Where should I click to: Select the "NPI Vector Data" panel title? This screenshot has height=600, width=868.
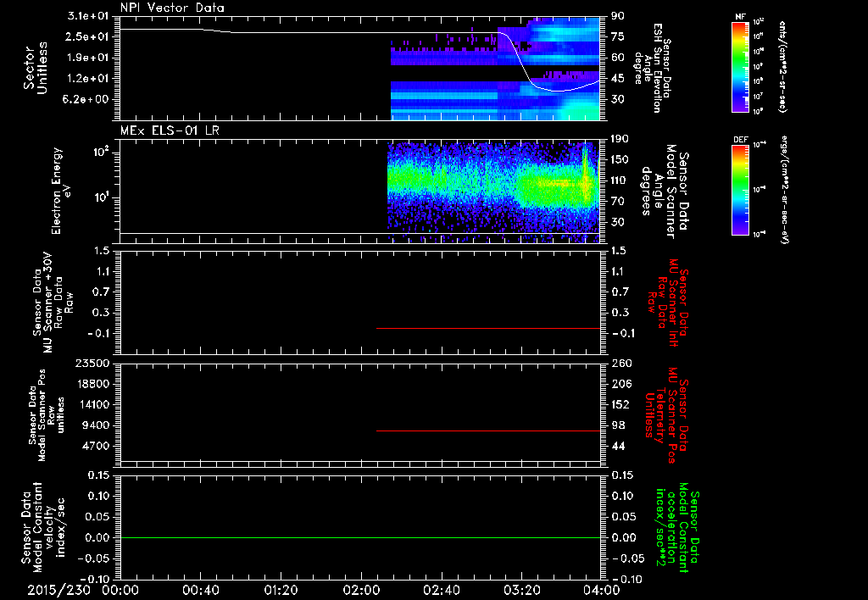point(172,8)
